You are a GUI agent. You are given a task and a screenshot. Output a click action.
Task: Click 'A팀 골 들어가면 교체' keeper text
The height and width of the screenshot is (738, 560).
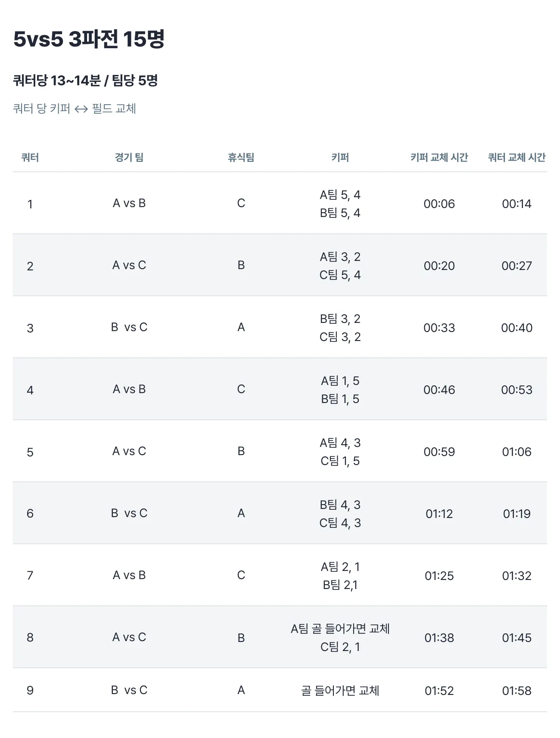(x=340, y=629)
